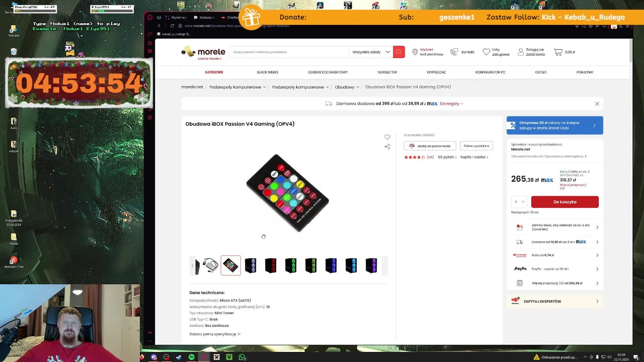Image resolution: width=644 pixels, height=362 pixels.
Task: Open the Pobrane folder on the desktop
Action: click(14, 31)
